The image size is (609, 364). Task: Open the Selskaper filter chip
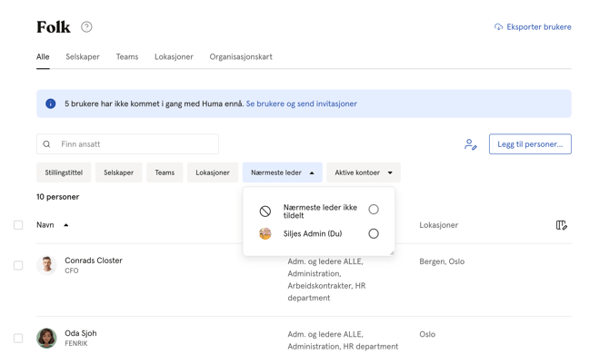[118, 172]
